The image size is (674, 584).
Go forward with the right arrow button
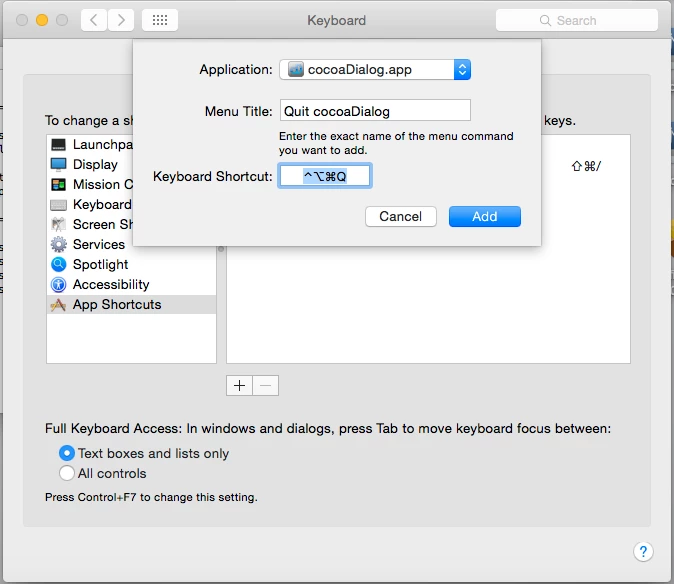[x=121, y=20]
